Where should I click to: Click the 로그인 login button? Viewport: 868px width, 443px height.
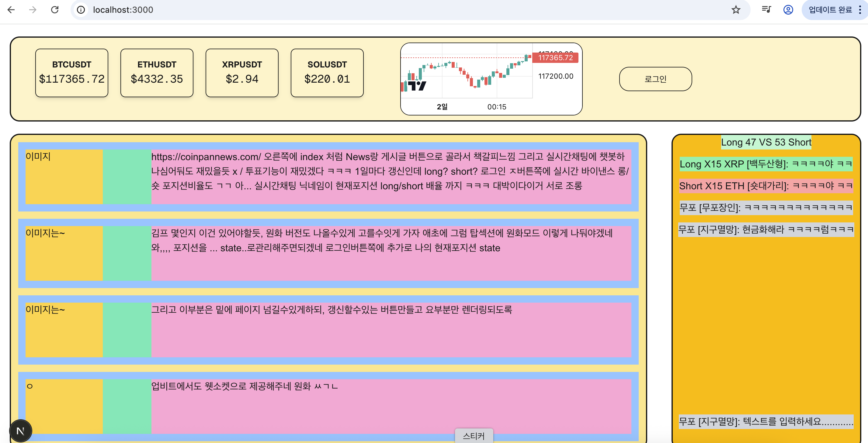click(x=655, y=79)
